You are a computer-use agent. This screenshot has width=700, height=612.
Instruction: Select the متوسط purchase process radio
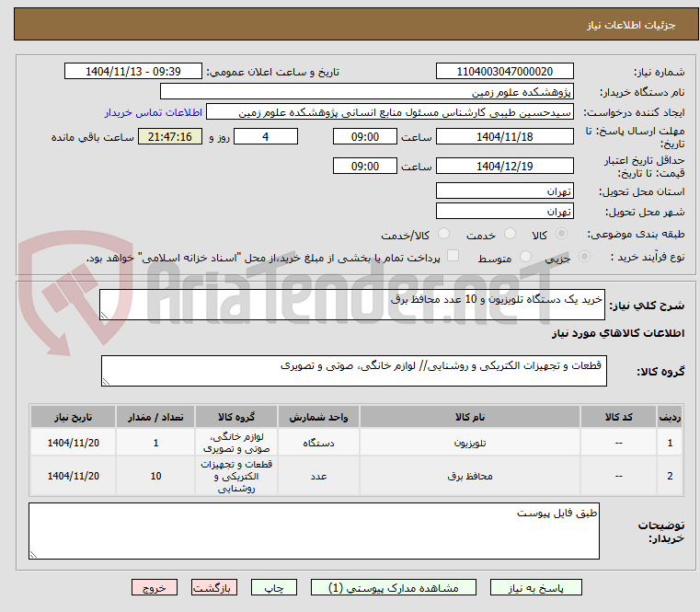(525, 257)
